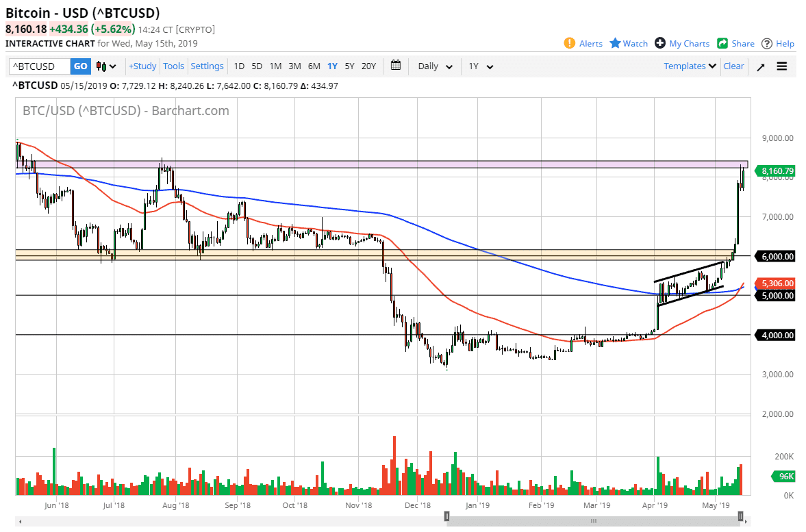The image size is (806, 532).
Task: Click the Share icon
Action: pyautogui.click(x=722, y=43)
